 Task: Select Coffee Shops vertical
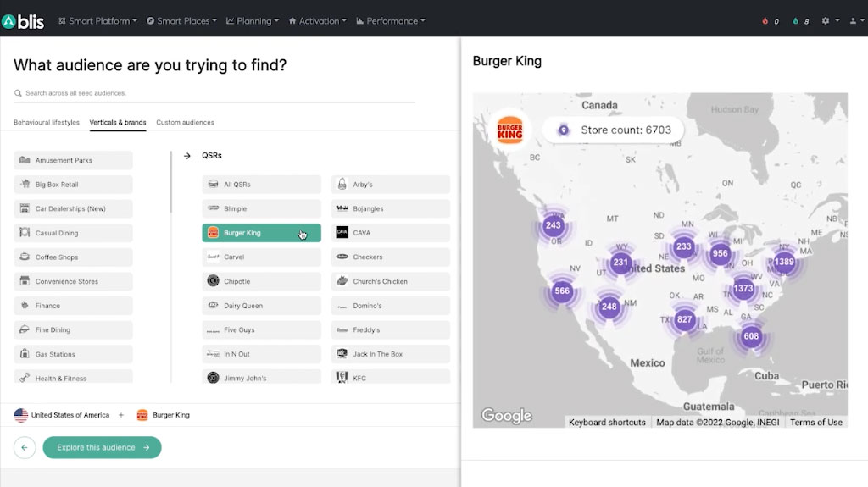pos(73,257)
